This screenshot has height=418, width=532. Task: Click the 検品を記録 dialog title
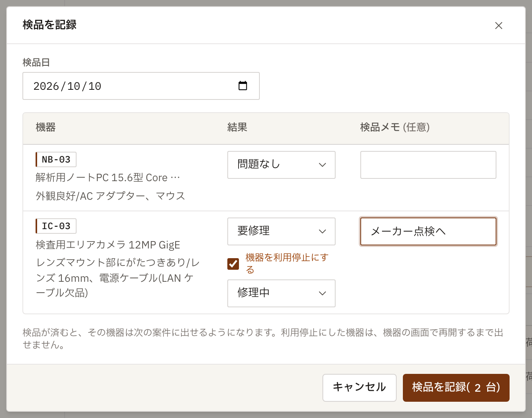[x=49, y=25]
